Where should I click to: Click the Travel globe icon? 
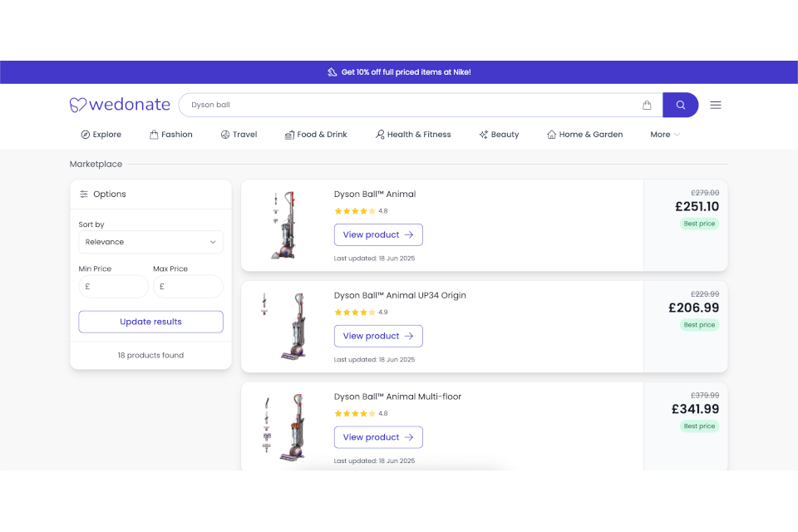pos(225,135)
